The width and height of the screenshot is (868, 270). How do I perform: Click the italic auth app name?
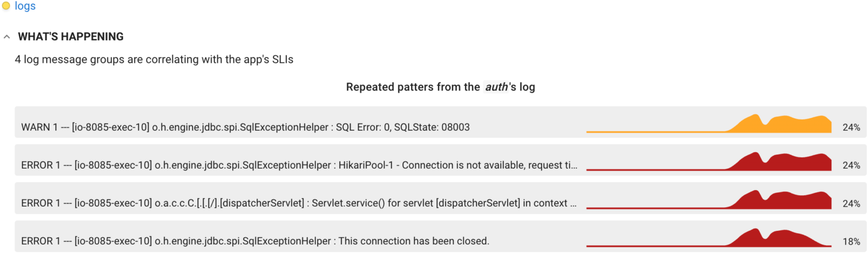496,87
